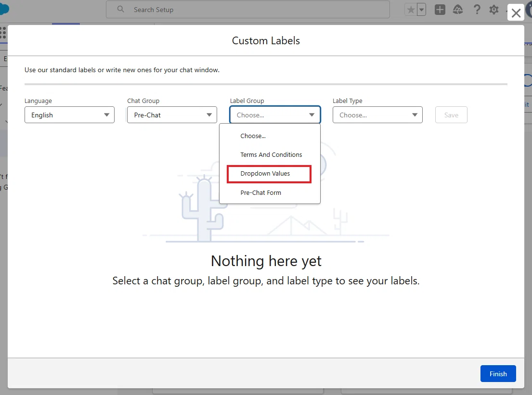Click the Salesforce cloud logo
The width and height of the screenshot is (532, 395).
(x=4, y=9)
